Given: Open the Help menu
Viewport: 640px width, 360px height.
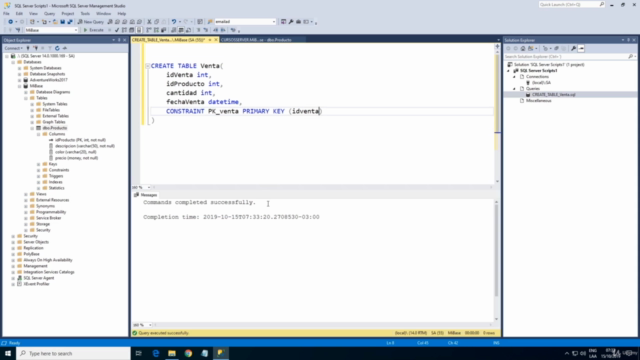Looking at the screenshot, I should tap(122, 13).
